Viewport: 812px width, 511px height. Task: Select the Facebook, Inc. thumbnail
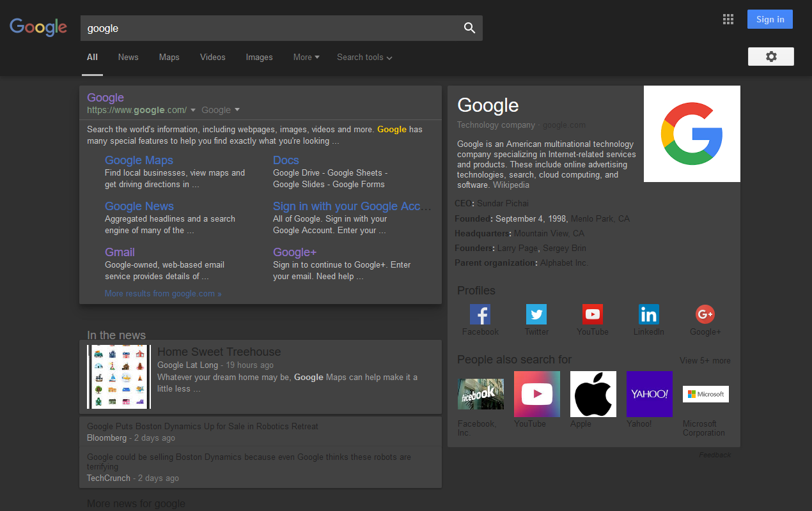click(481, 394)
